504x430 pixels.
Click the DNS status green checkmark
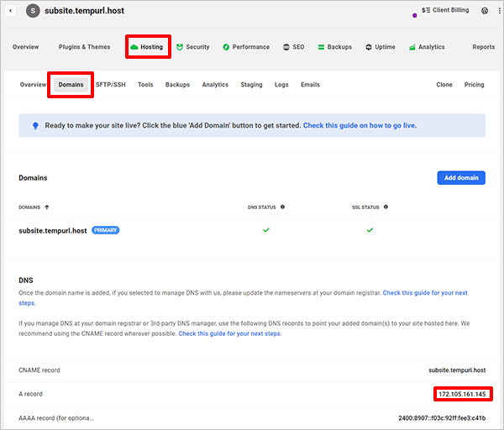[x=266, y=230]
